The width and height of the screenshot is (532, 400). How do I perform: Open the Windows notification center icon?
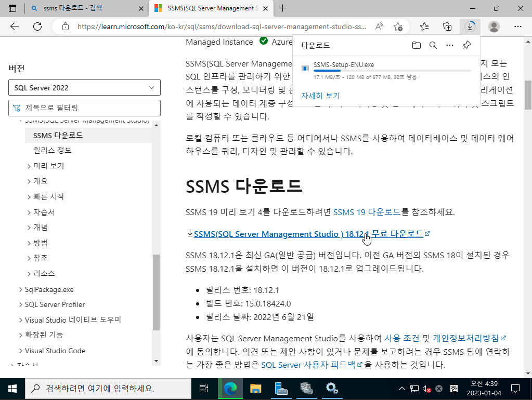(515, 389)
